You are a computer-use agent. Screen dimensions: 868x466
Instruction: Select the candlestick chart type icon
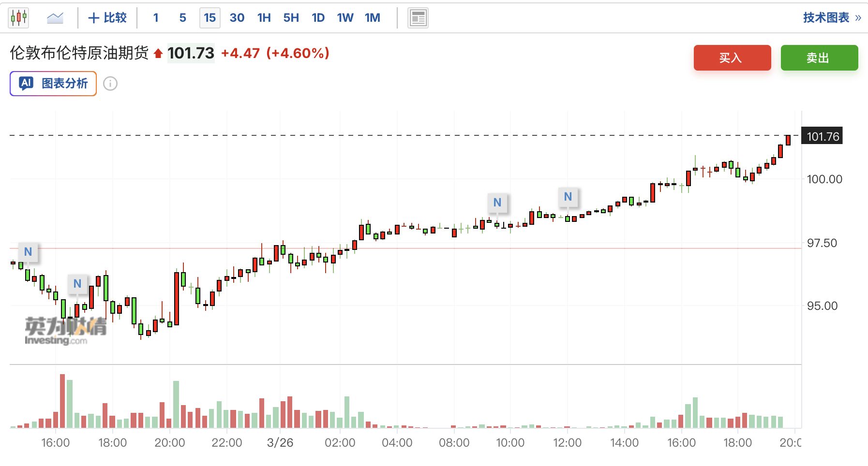coord(19,18)
